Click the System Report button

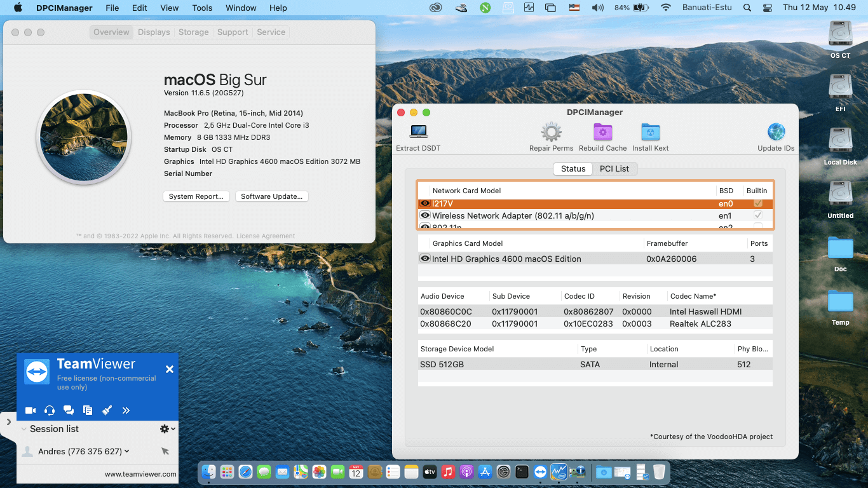[x=196, y=196]
